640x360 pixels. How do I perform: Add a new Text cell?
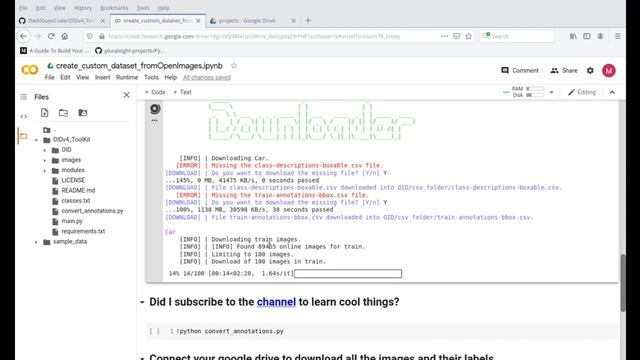click(182, 92)
